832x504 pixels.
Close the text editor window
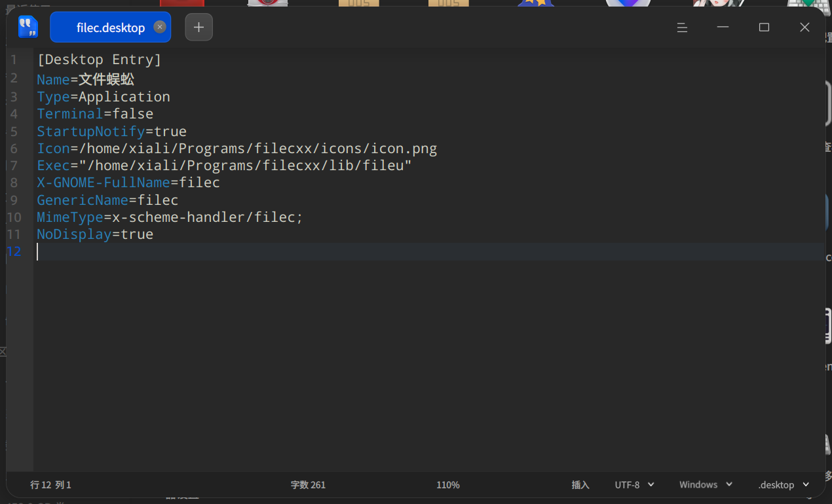click(804, 27)
